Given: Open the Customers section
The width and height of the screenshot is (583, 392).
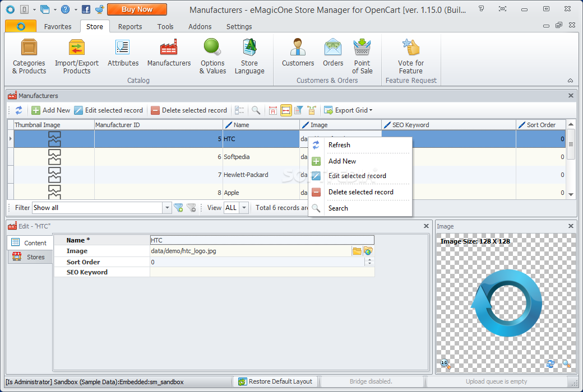Looking at the screenshot, I should point(298,53).
